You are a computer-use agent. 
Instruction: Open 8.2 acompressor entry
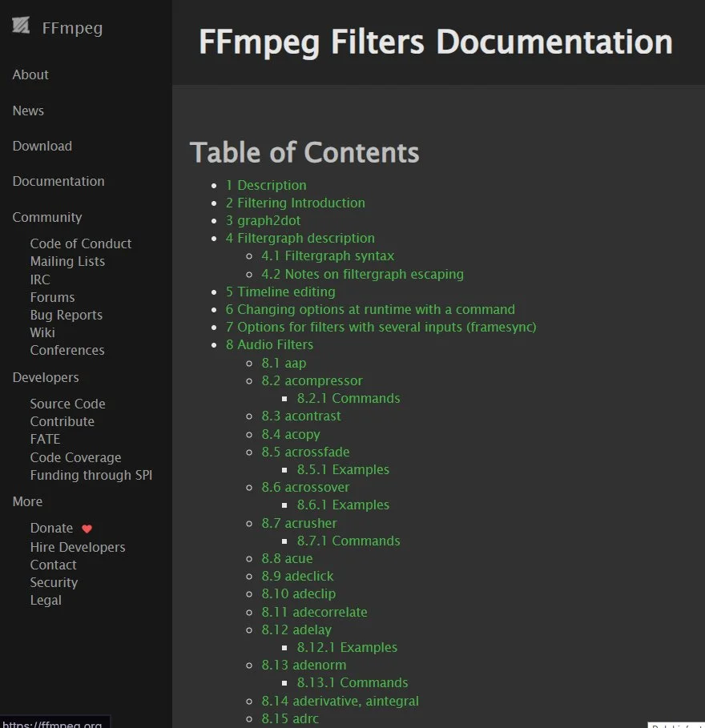(312, 380)
